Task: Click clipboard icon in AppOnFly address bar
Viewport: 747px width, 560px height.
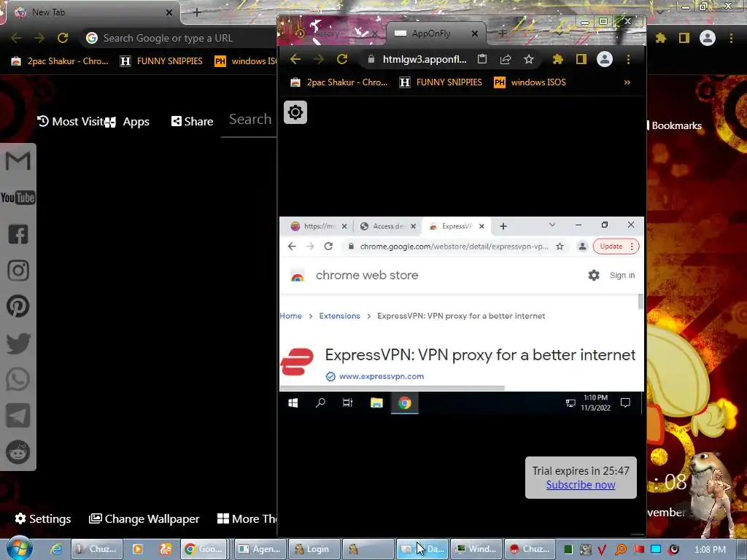Action: (482, 59)
